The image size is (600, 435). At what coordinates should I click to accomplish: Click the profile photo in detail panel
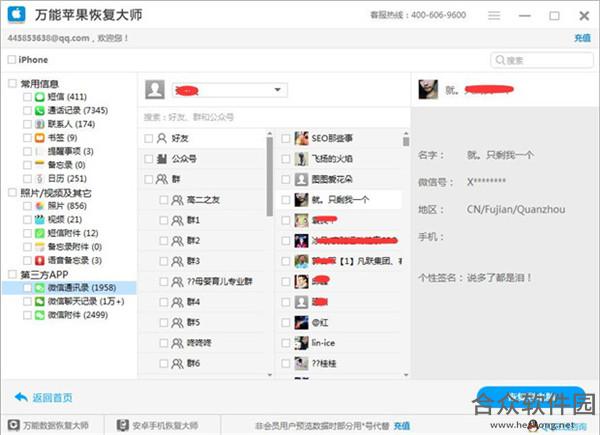tap(428, 90)
